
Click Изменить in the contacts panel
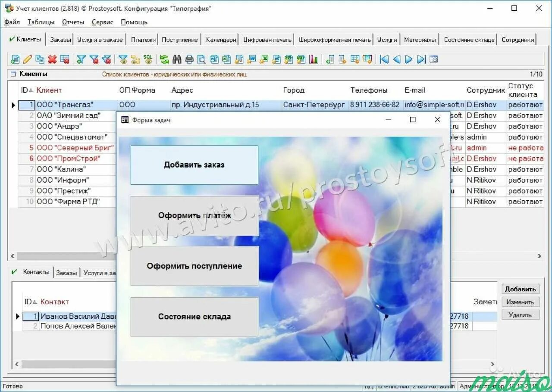click(x=521, y=302)
